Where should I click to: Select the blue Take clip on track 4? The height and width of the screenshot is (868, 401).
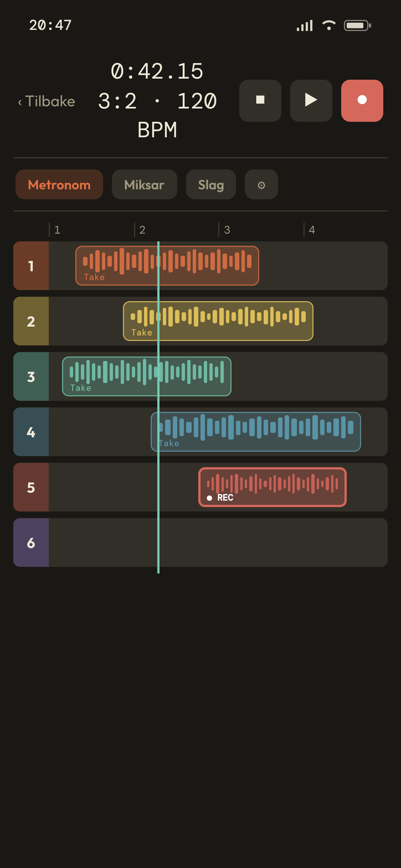pyautogui.click(x=256, y=432)
